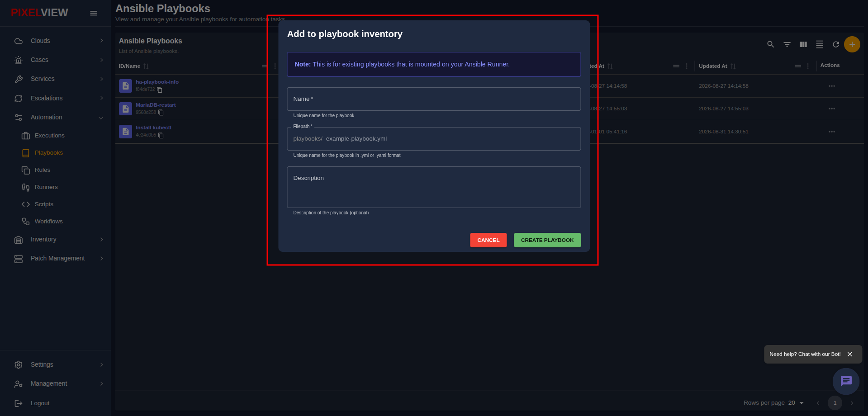The image size is (868, 416).
Task: Click the refresh icon in toolbar
Action: [x=836, y=44]
